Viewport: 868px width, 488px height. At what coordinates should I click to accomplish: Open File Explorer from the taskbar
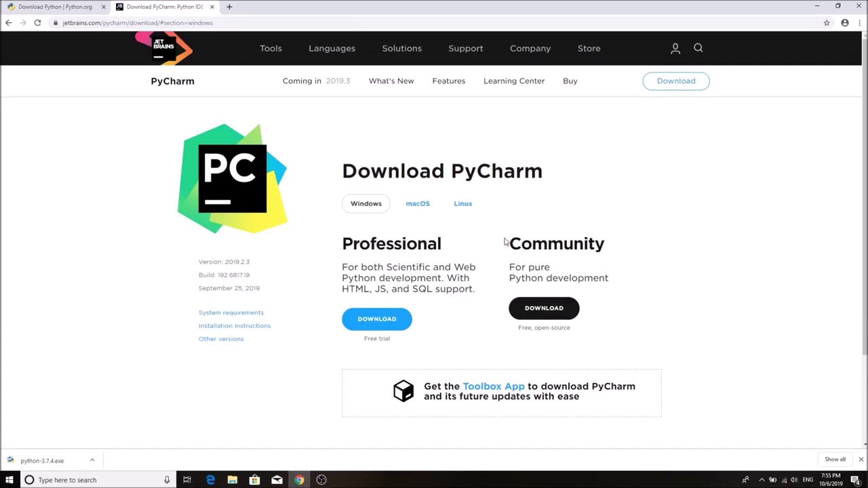click(233, 480)
